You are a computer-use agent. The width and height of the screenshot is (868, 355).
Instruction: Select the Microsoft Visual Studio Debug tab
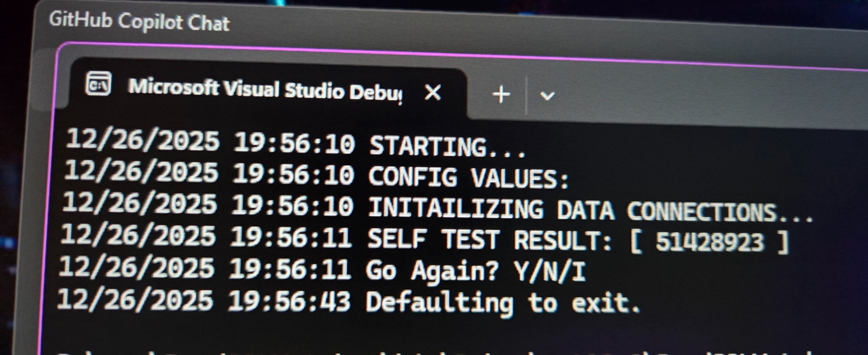(265, 89)
